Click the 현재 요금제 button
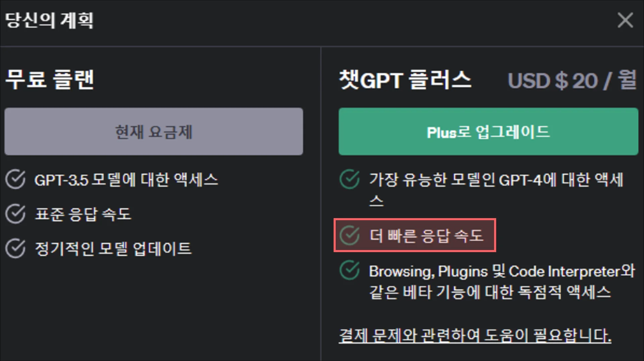Image resolution: width=644 pixels, height=361 pixels. click(x=154, y=132)
